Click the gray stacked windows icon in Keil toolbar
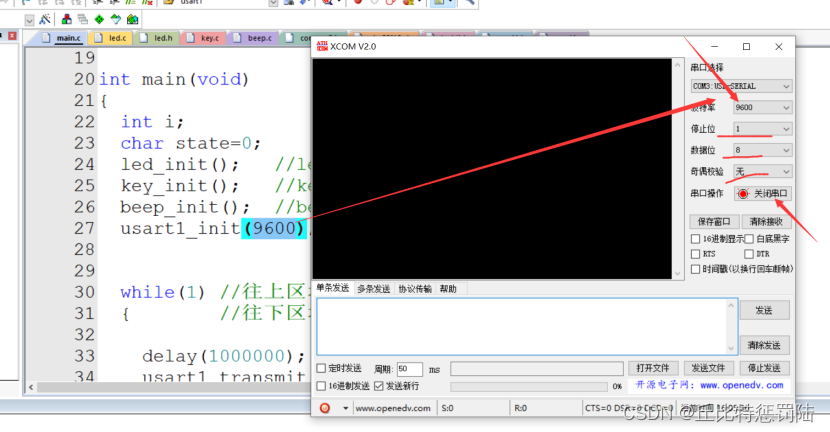The width and height of the screenshot is (830, 432). [83, 20]
